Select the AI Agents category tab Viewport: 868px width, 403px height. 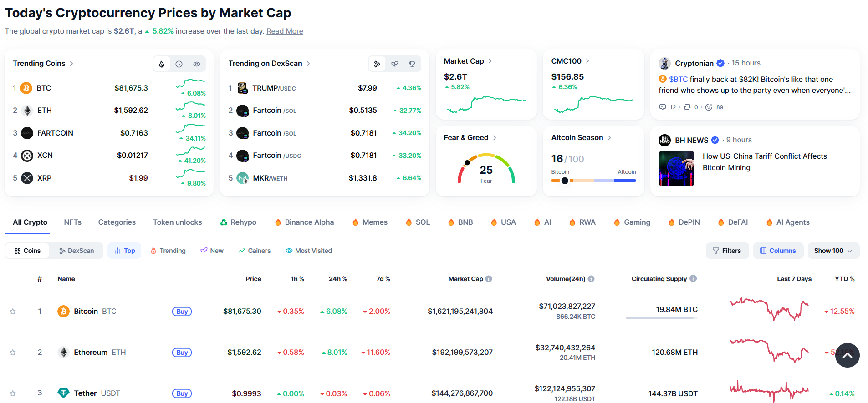(x=788, y=222)
